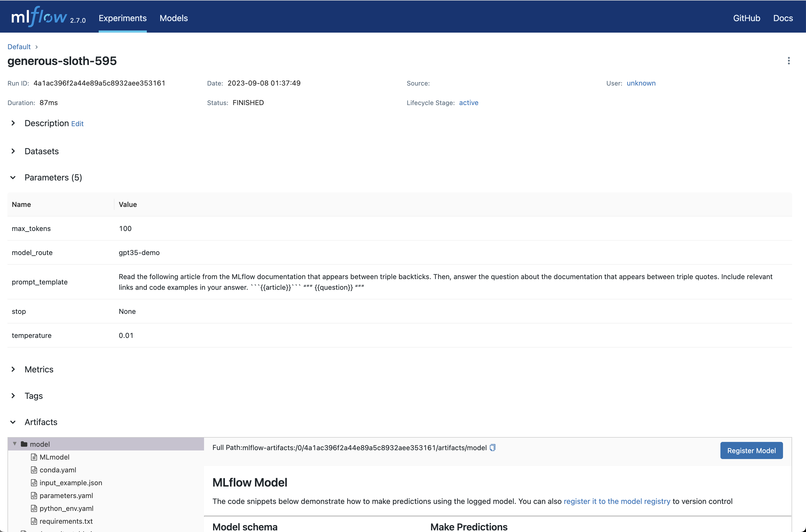Copy the artifact full path
Image resolution: width=806 pixels, height=532 pixels.
pos(492,448)
